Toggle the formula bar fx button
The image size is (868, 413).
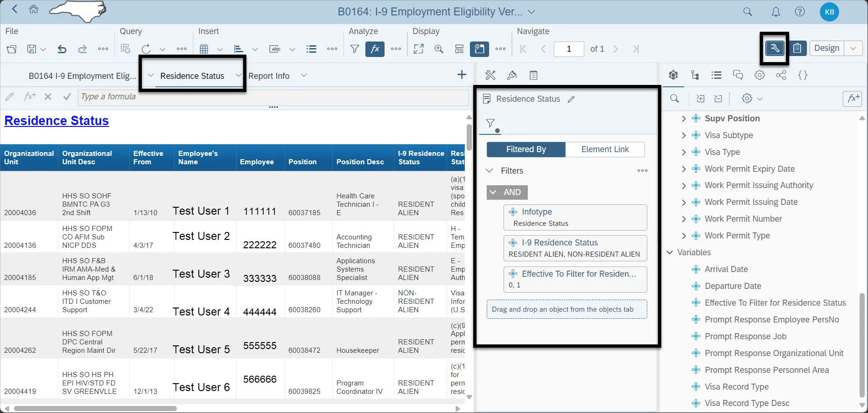[375, 49]
